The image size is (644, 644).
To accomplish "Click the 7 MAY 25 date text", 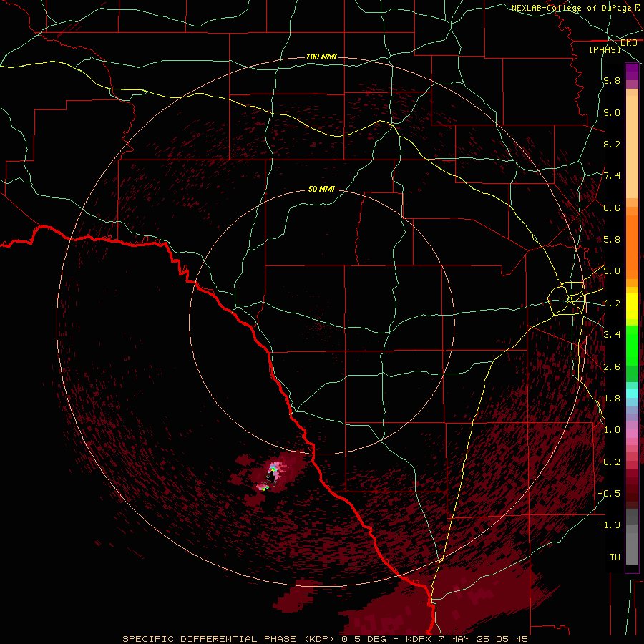I will point(462,639).
